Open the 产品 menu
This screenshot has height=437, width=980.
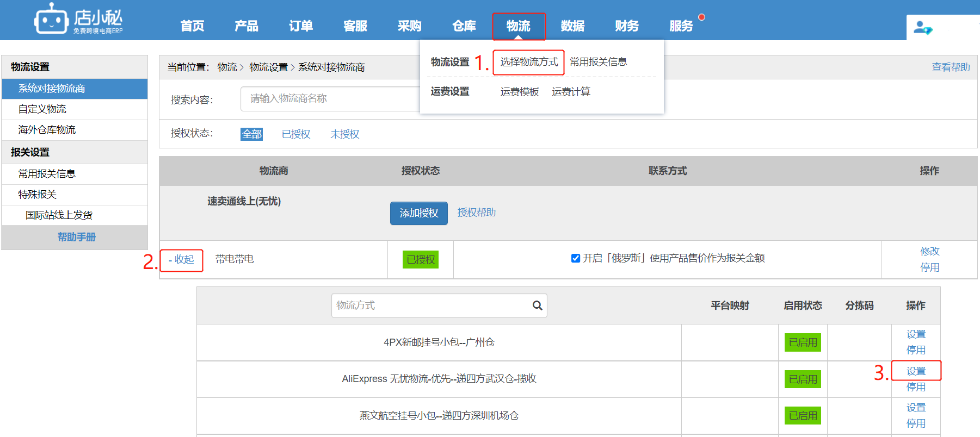(x=246, y=26)
